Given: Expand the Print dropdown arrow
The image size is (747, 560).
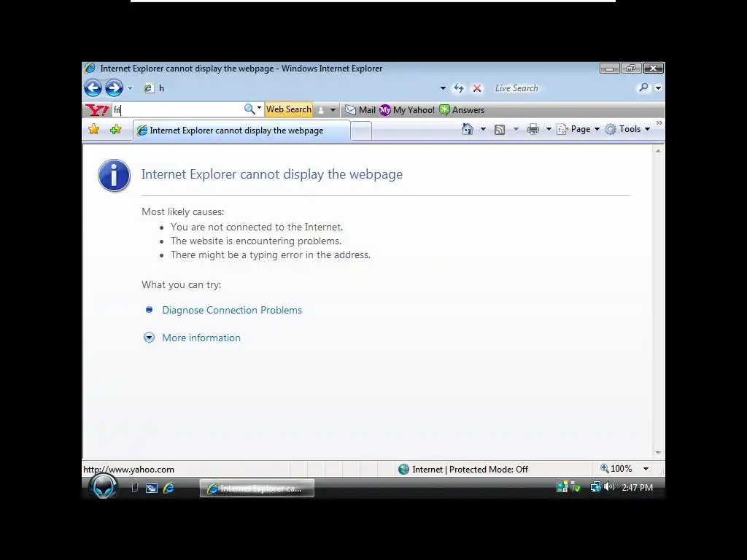Looking at the screenshot, I should (x=549, y=129).
